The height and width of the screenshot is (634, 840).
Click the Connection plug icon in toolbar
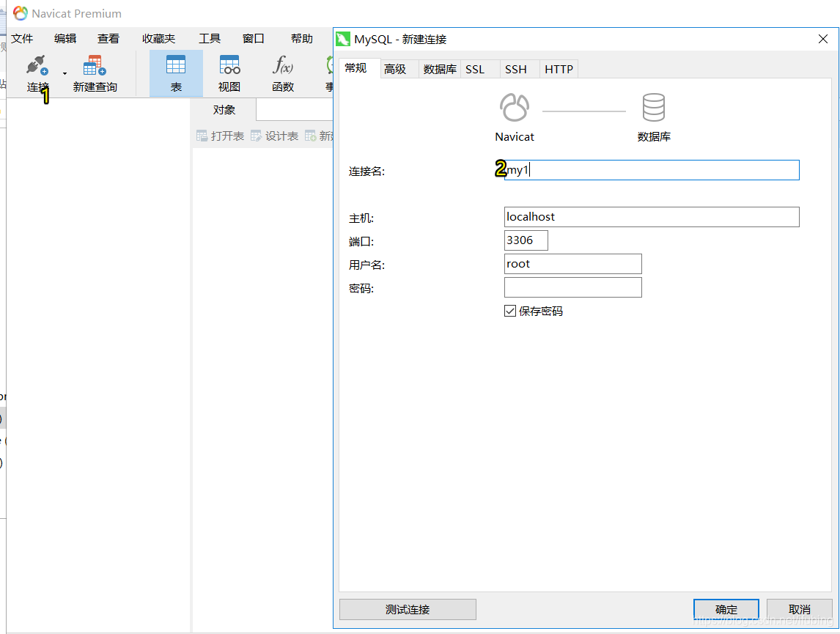[37, 65]
